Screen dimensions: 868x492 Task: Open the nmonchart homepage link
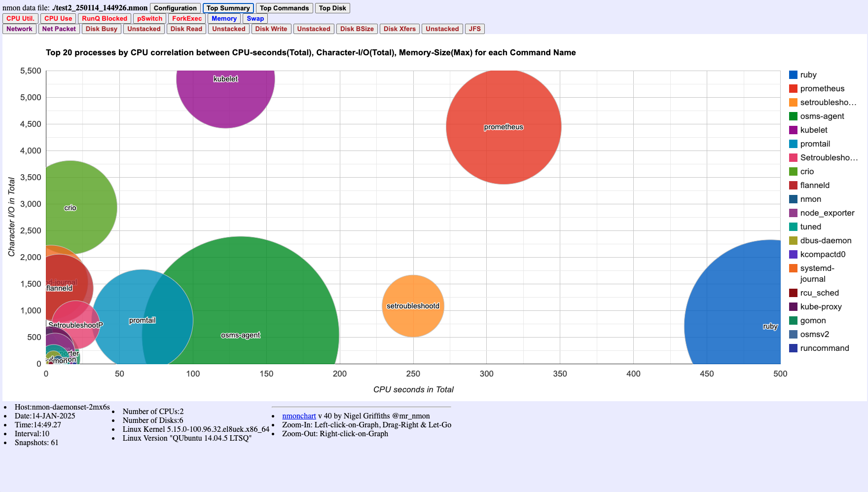(298, 416)
